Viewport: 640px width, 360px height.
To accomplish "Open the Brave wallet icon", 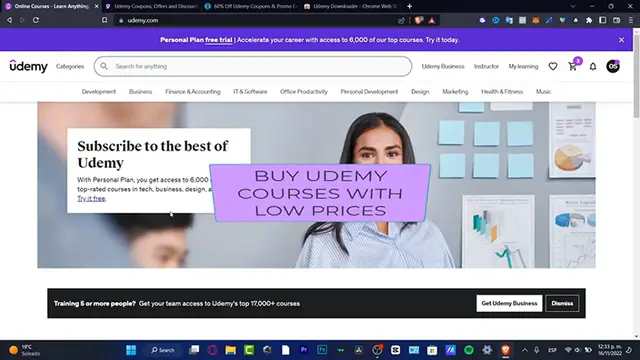I will [x=616, y=20].
